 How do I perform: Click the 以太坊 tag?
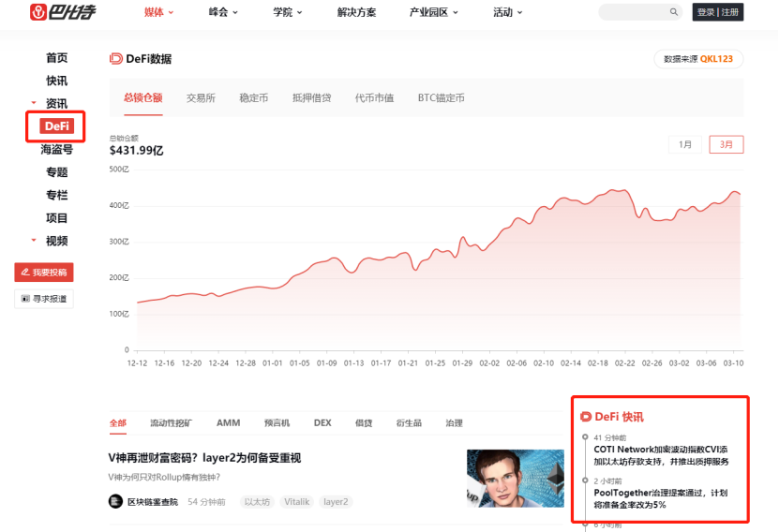pyautogui.click(x=257, y=502)
